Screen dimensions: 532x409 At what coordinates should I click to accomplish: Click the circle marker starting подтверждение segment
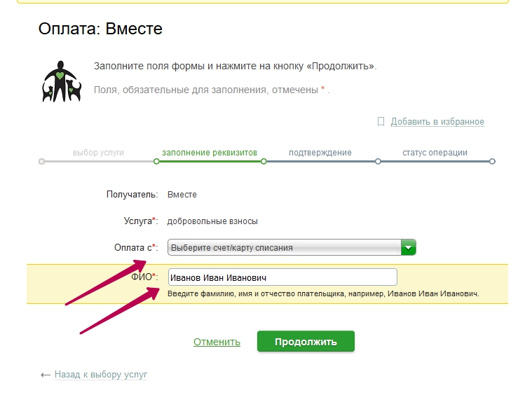pos(264,161)
